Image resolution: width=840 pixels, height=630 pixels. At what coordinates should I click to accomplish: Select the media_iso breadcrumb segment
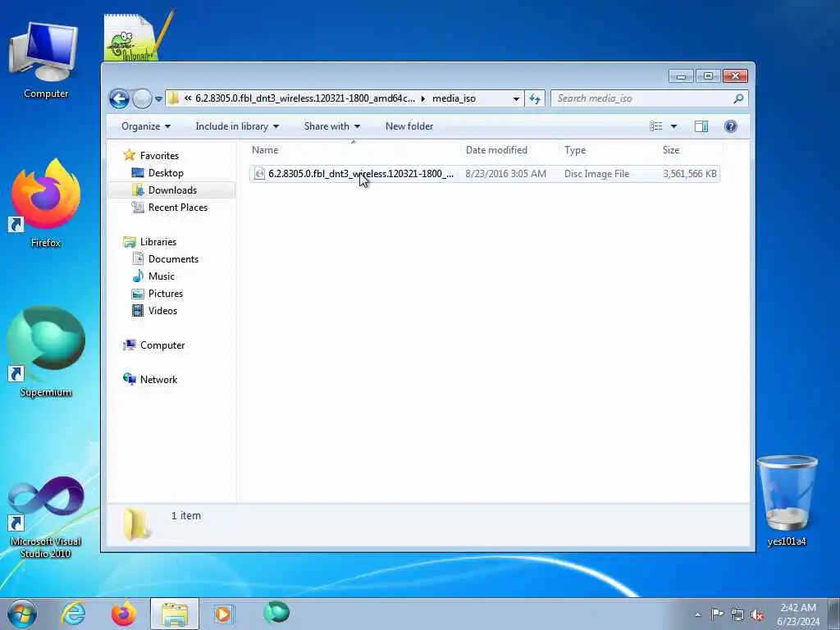coord(454,98)
